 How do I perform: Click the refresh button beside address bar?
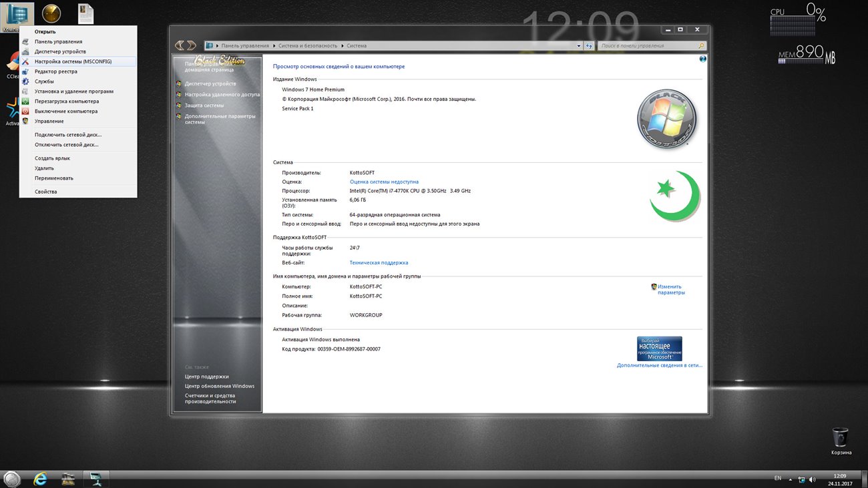589,46
